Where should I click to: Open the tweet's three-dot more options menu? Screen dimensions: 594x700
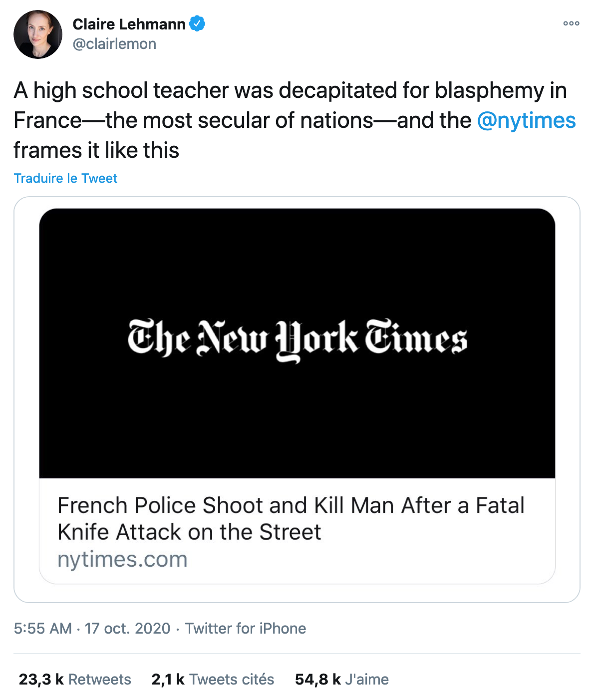(571, 23)
